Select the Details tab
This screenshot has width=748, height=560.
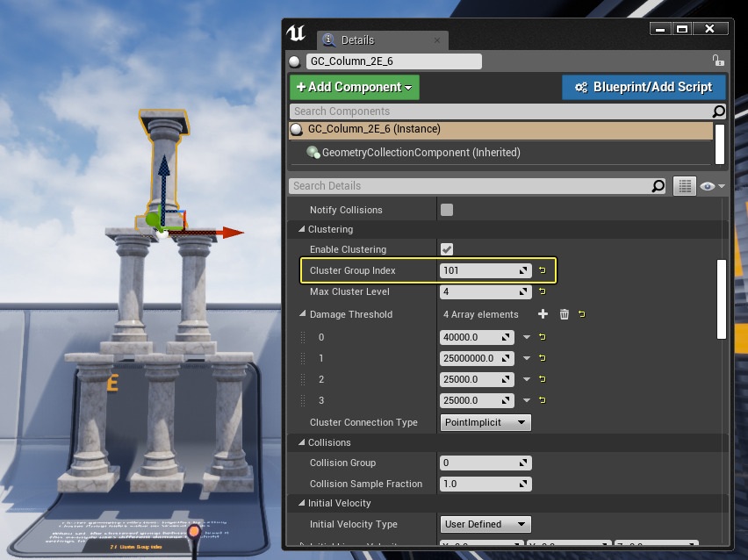[x=357, y=39]
